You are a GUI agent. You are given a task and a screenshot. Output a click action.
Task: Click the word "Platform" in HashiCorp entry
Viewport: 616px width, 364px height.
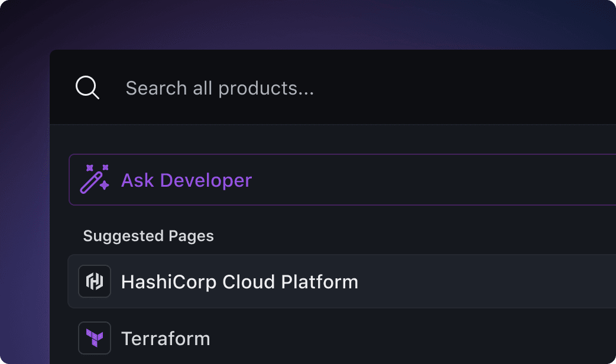coord(319,282)
